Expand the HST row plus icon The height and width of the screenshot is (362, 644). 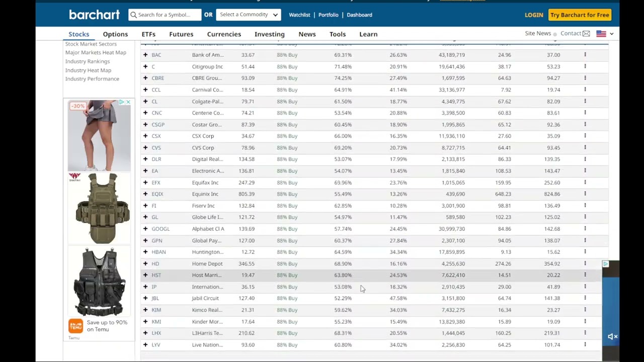(x=145, y=275)
